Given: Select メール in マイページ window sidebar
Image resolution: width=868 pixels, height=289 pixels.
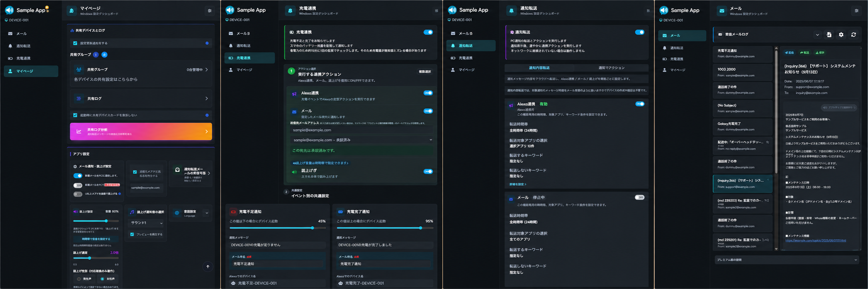Looking at the screenshot, I should pyautogui.click(x=31, y=34).
